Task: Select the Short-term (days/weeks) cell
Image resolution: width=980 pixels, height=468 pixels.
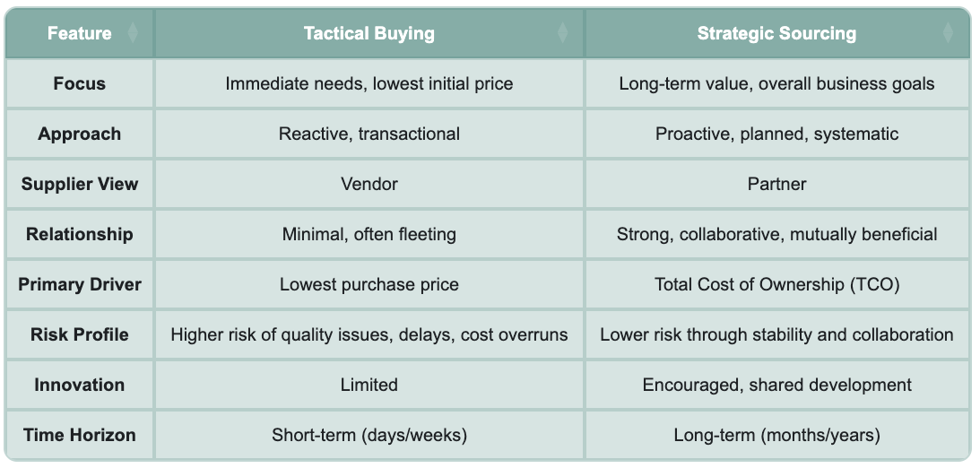Action: 369,435
